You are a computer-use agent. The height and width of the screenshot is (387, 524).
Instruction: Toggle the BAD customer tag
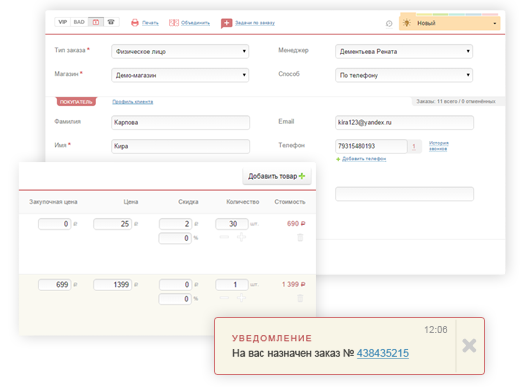pyautogui.click(x=79, y=22)
